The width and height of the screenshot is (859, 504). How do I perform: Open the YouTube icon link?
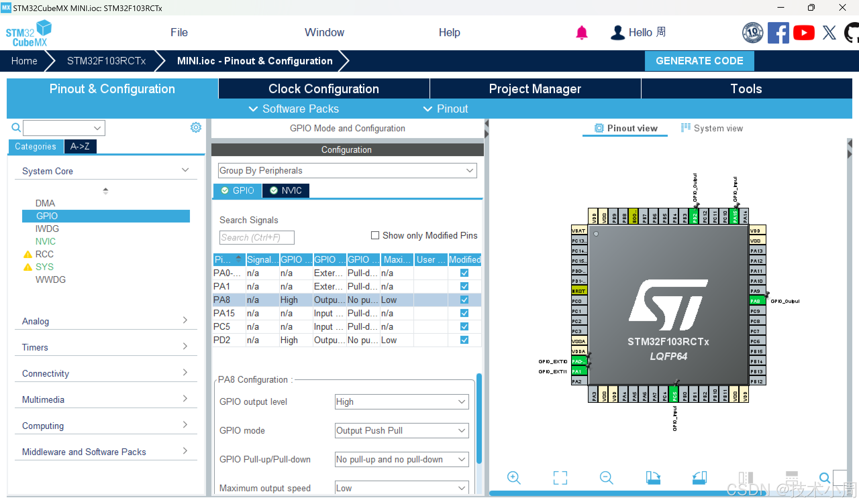pos(803,33)
